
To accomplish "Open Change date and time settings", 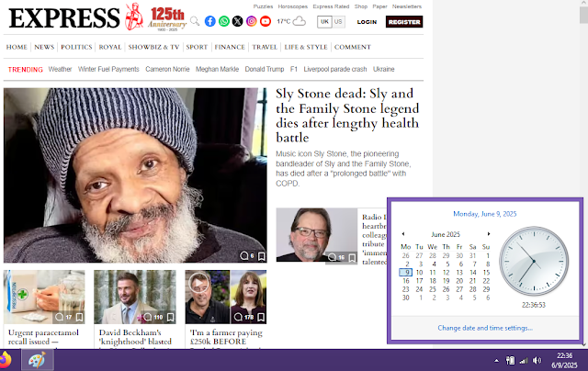I will point(485,328).
